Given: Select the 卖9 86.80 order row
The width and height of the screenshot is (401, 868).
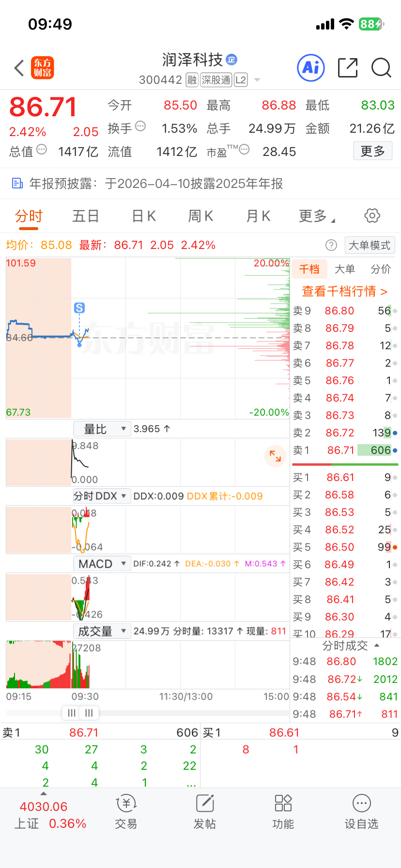Looking at the screenshot, I should 345,311.
